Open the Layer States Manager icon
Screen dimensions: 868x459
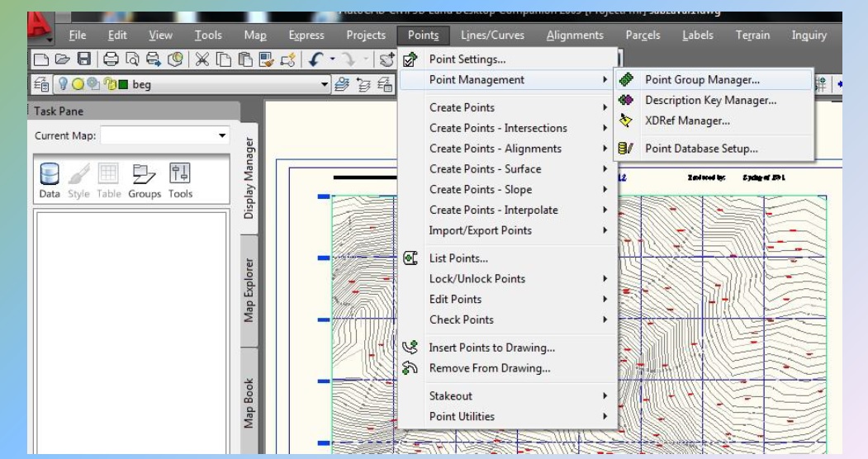tap(386, 84)
